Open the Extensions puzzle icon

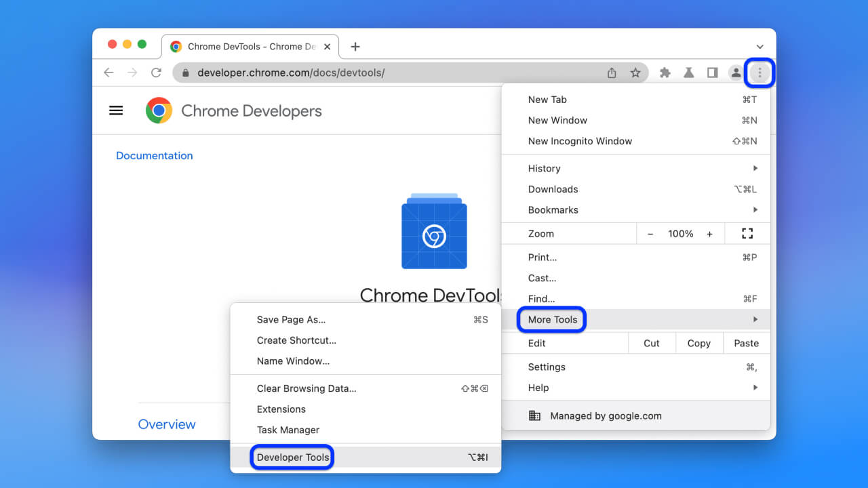tap(665, 73)
